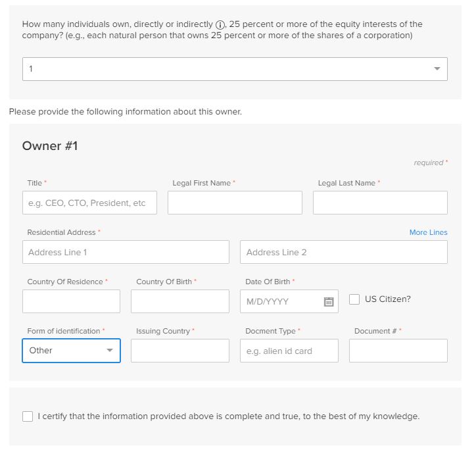Viewport: 476px width, 450px height.
Task: Open the Date Of Birth calendar picker
Action: tap(329, 302)
